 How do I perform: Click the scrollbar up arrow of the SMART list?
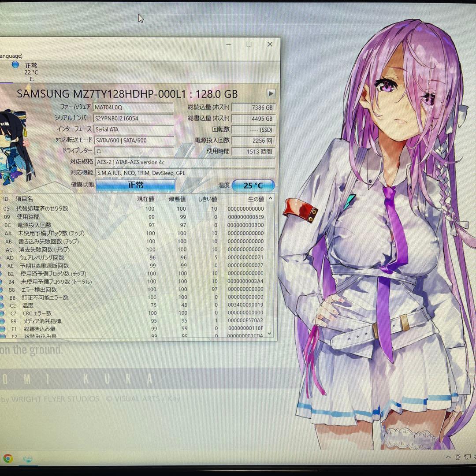pos(270,198)
